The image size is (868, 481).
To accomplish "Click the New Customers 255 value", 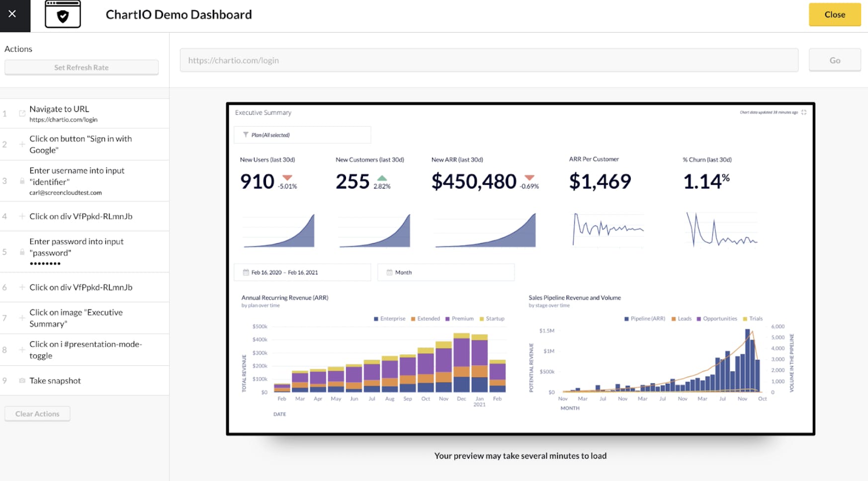I will [352, 182].
